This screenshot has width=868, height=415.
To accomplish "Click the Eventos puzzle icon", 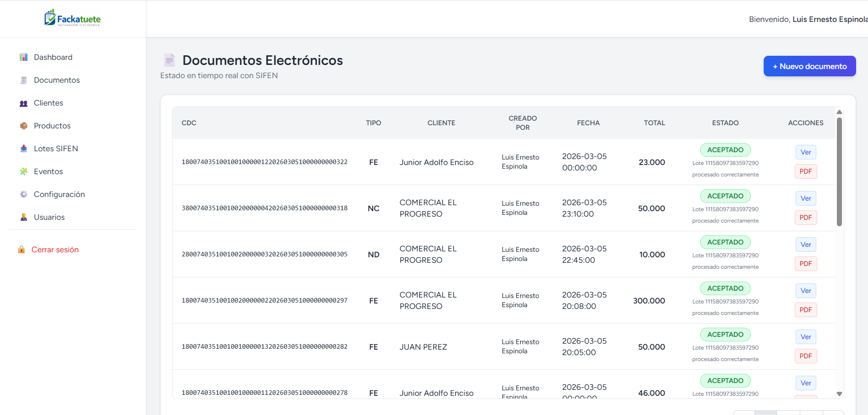I will click(24, 171).
